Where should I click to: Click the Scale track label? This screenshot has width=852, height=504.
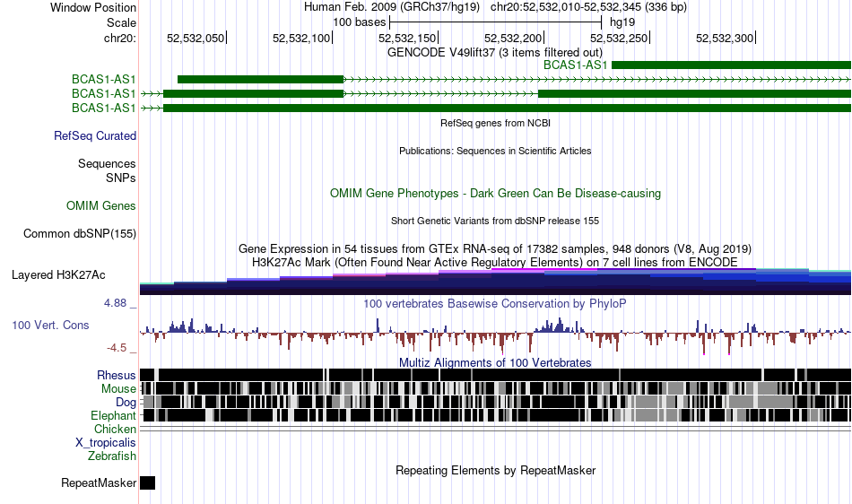[121, 22]
